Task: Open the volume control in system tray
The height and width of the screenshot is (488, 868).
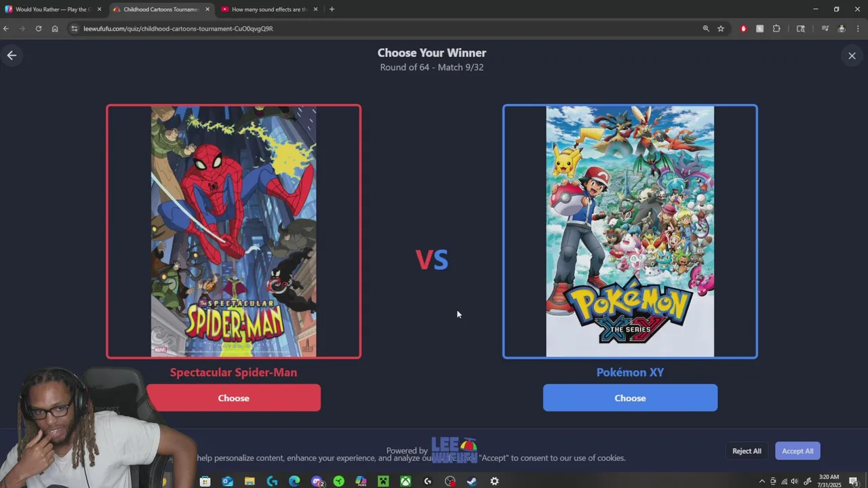Action: [x=795, y=481]
